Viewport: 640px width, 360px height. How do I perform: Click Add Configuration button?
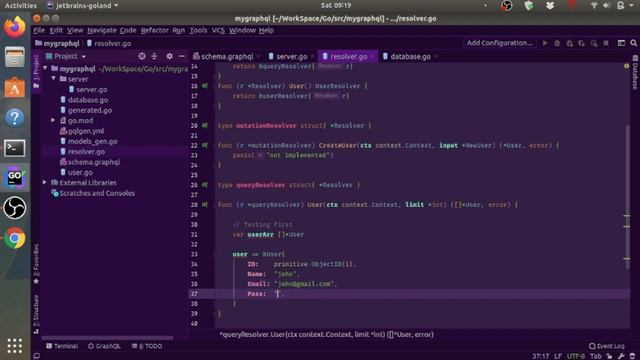(x=500, y=43)
